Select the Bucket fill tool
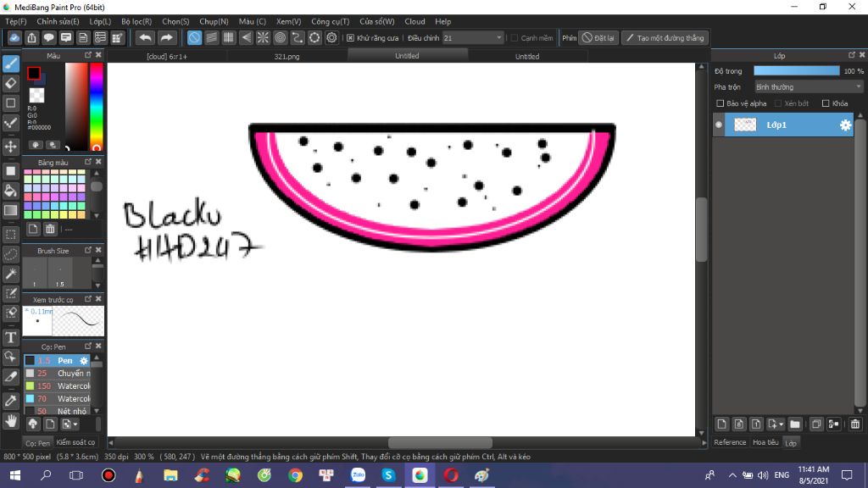868x488 pixels. [x=10, y=191]
